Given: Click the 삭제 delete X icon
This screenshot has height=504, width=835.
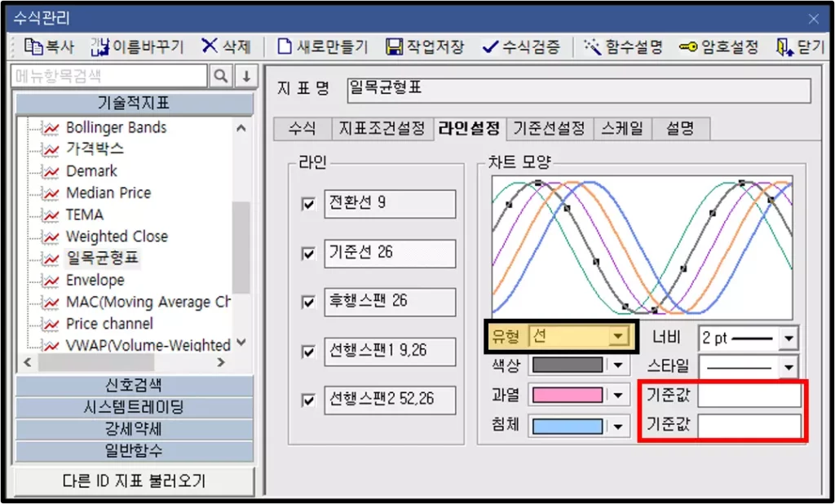Looking at the screenshot, I should [x=210, y=46].
